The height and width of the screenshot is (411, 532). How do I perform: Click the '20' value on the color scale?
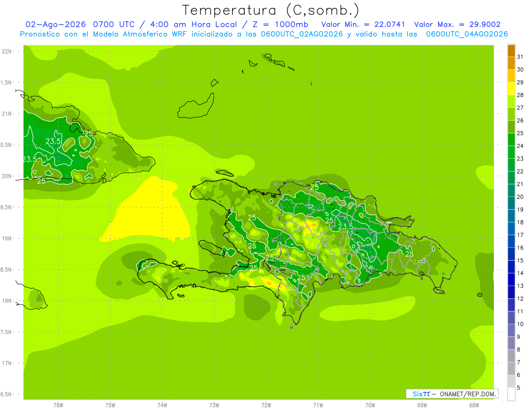point(520,197)
